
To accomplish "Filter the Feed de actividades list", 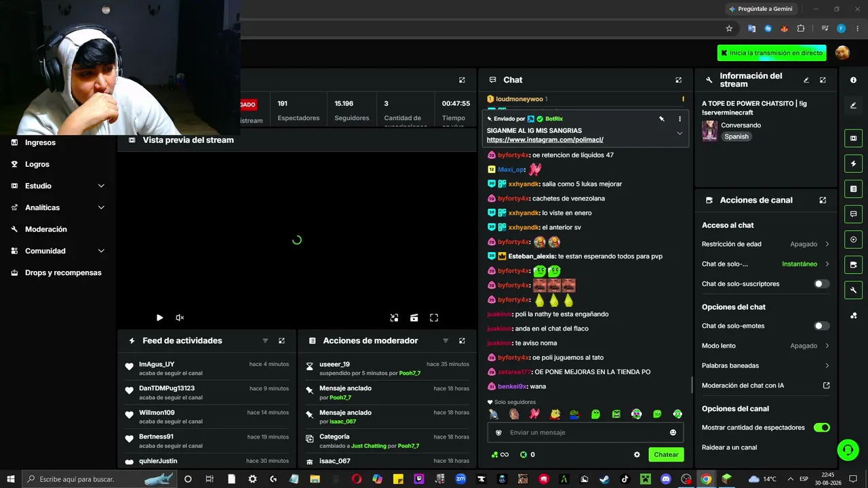I will click(265, 341).
